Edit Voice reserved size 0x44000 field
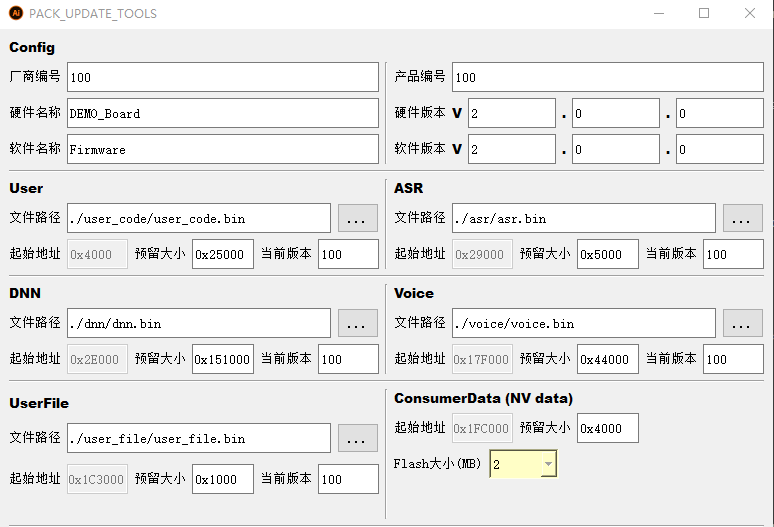 [607, 359]
